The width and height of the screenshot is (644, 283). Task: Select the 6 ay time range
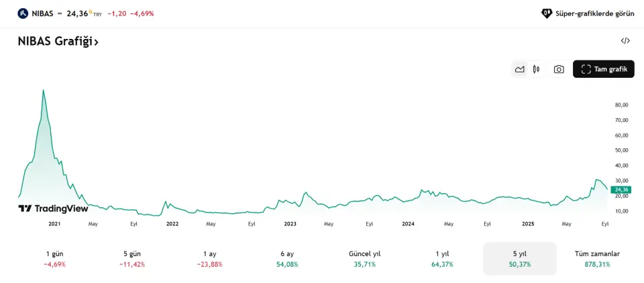click(287, 258)
